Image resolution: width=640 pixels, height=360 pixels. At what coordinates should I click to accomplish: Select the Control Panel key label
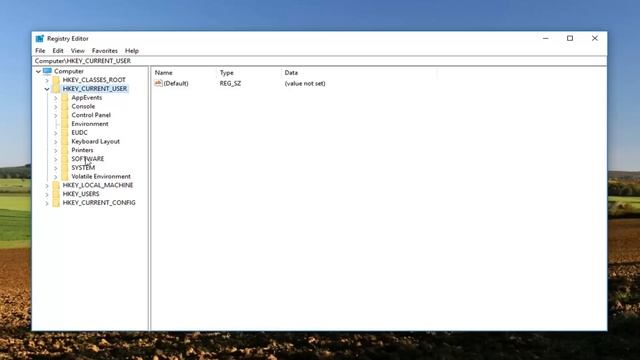[91, 115]
